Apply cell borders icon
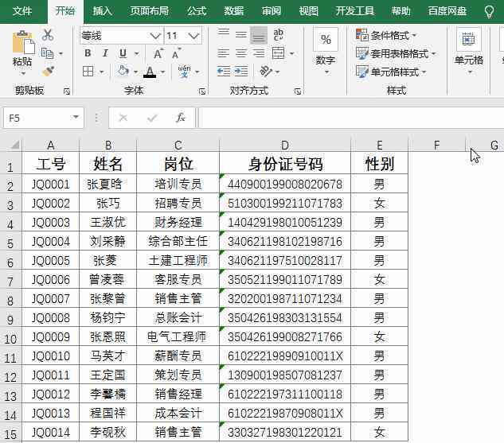Viewport: 504px width, 443px height. 88,72
